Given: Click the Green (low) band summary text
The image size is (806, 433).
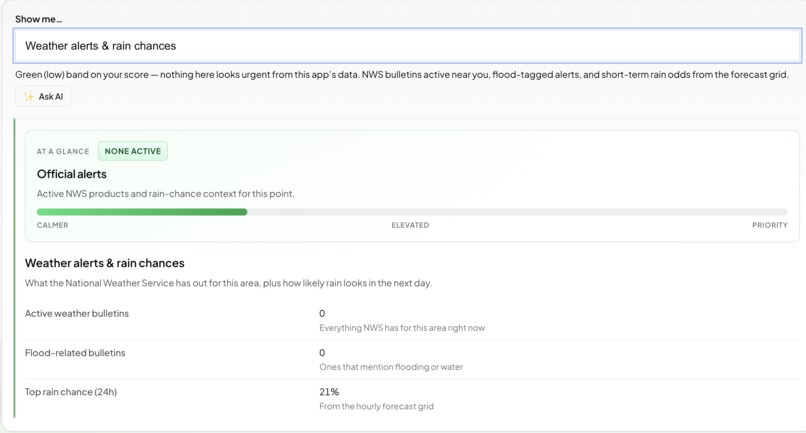Looking at the screenshot, I should click(402, 75).
